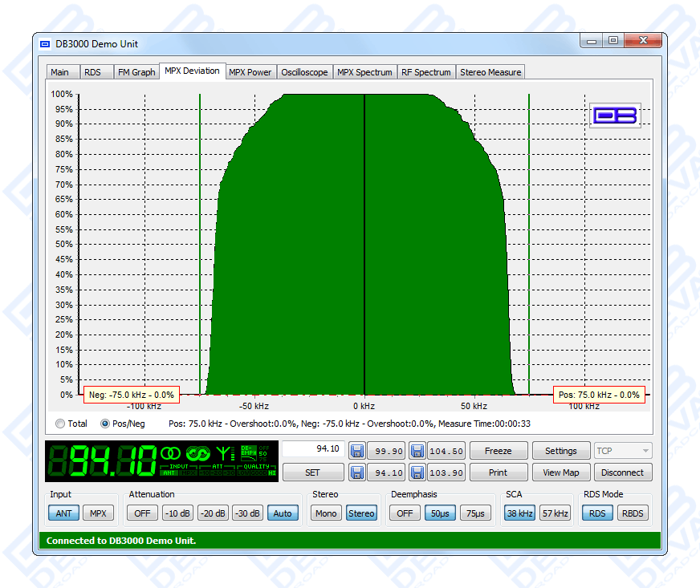Select the Pos/Neg radio button
Screen dimensions: 700x588
(x=105, y=424)
